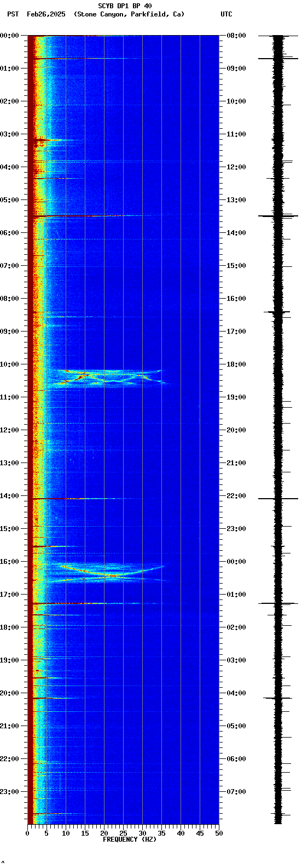Image resolution: width=302 pixels, height=868 pixels.
Task: Click the '25' frequency tick label
Action: click(123, 833)
